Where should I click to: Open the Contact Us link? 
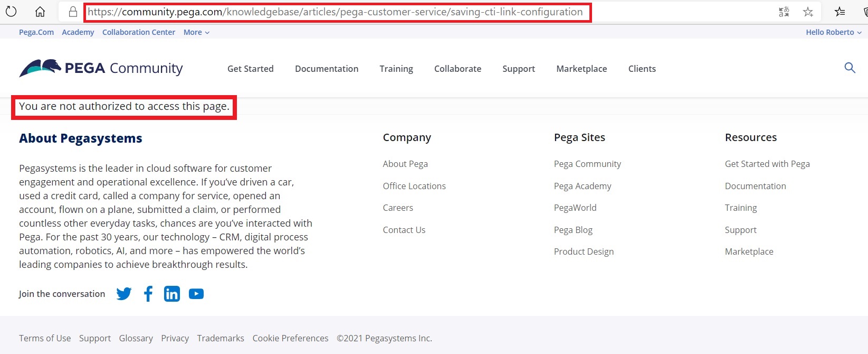coord(404,230)
